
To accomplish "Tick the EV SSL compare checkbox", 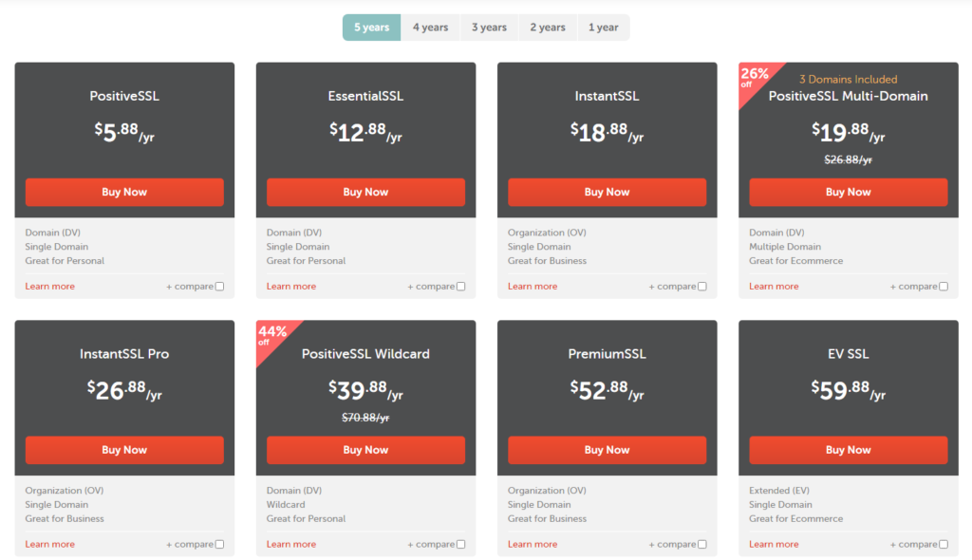I will coord(943,545).
